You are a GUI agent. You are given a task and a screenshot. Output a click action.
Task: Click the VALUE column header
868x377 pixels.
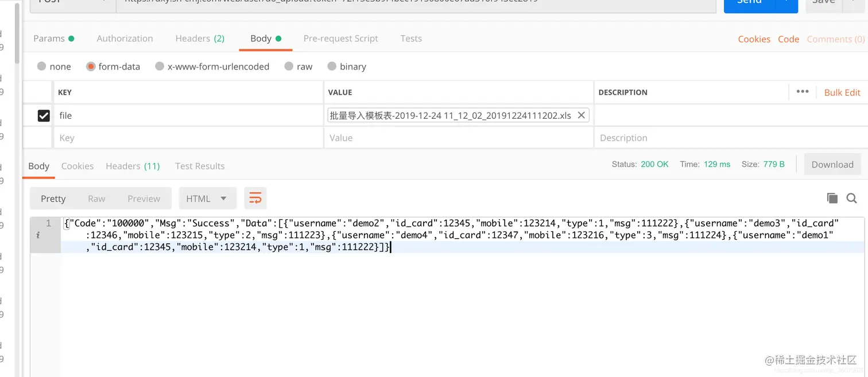pos(340,92)
